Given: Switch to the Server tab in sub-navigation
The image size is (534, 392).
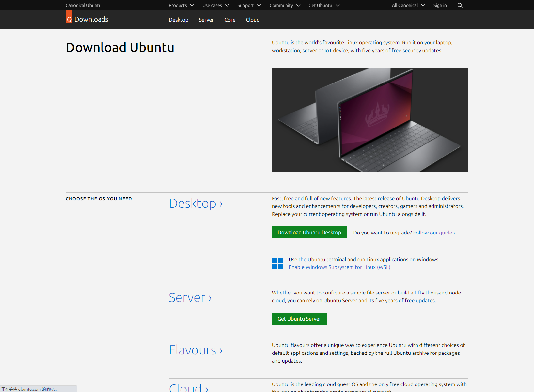Looking at the screenshot, I should [206, 20].
